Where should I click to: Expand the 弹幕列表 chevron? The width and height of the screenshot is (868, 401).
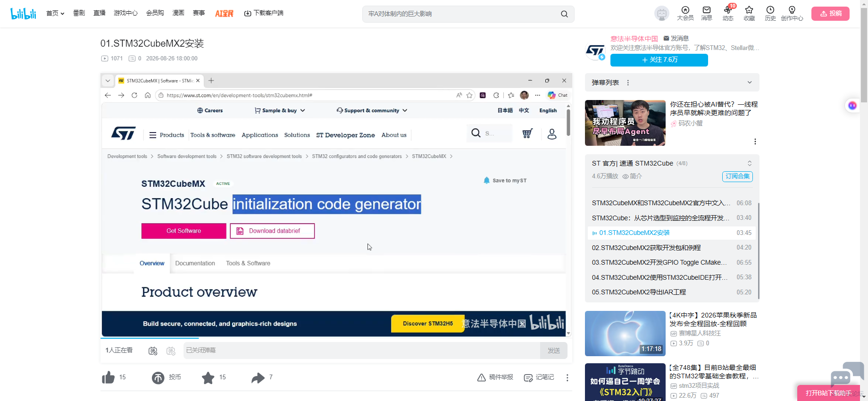[750, 83]
